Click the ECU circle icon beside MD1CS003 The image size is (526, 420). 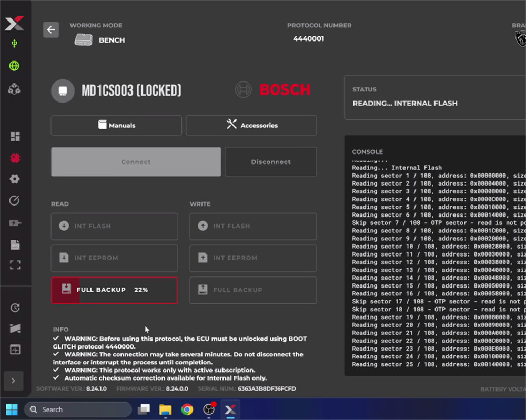coord(63,91)
